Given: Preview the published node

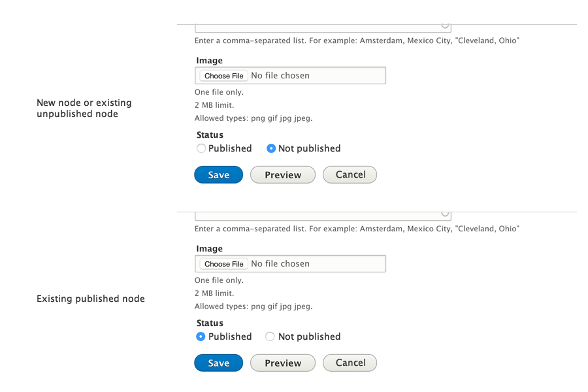Looking at the screenshot, I should 282,363.
